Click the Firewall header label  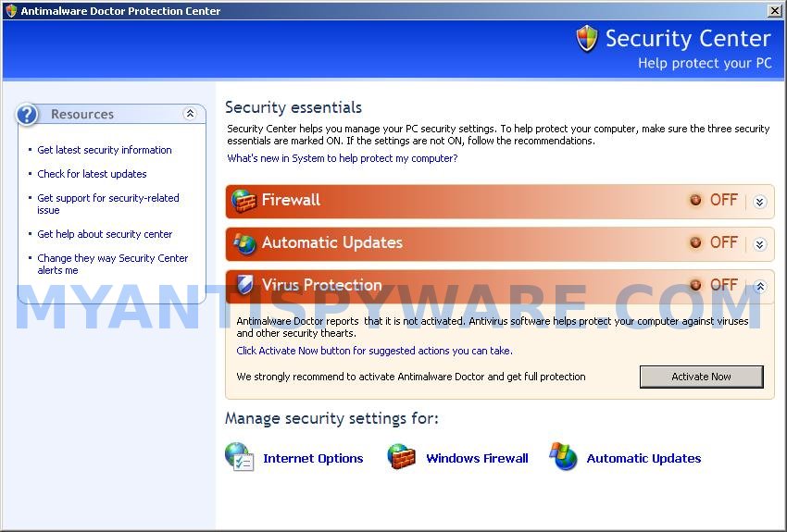click(x=291, y=200)
